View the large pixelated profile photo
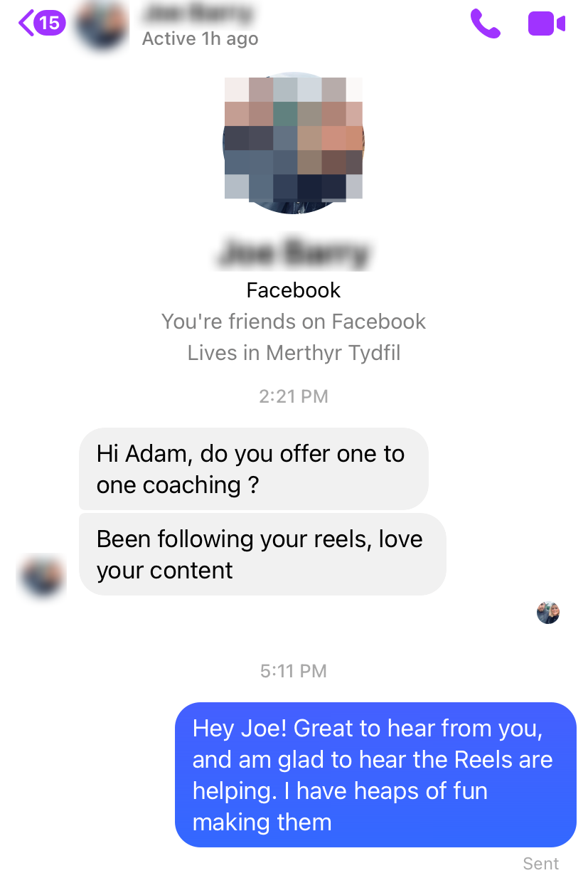This screenshot has width=588, height=873. 294,142
